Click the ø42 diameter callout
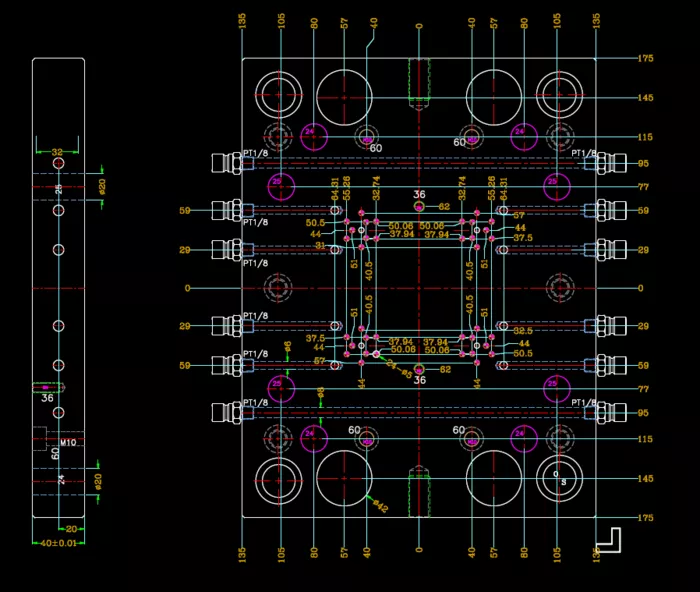700x592 pixels. click(x=381, y=506)
